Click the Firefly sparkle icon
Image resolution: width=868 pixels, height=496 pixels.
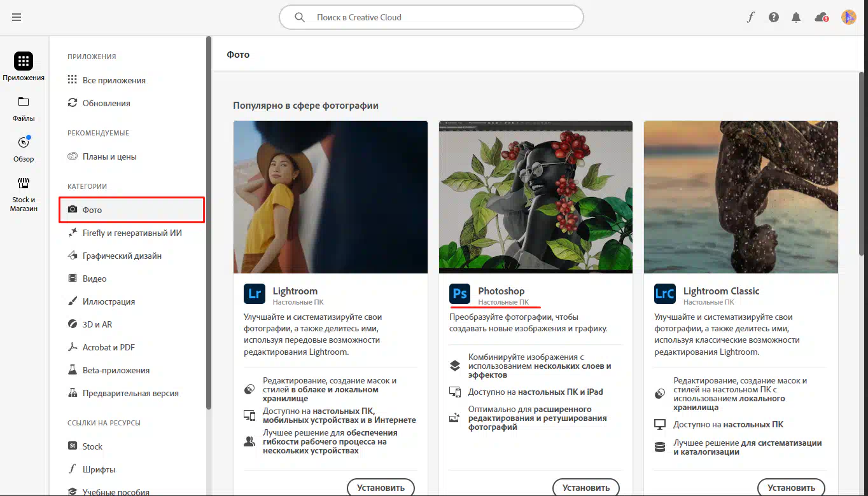[73, 233]
